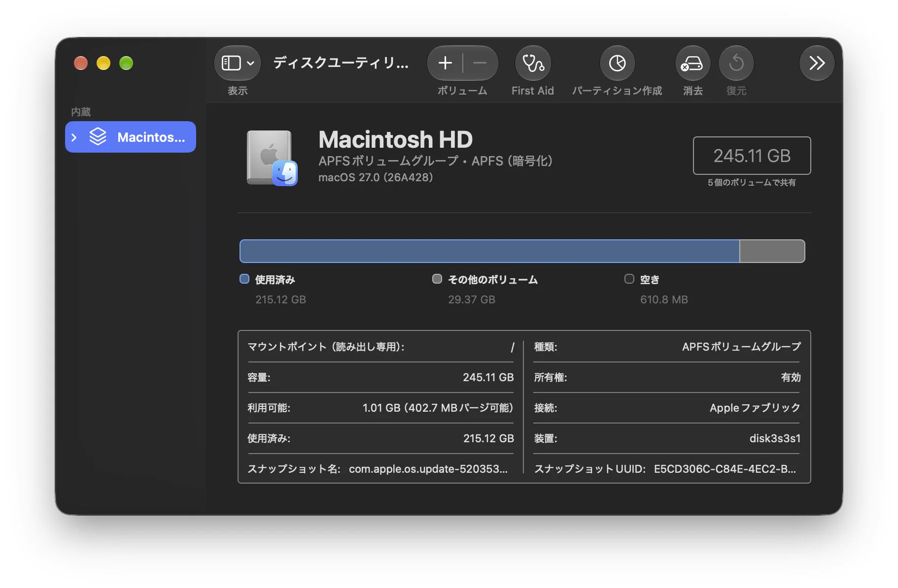
Task: Click the 29.37 GB other volumes value
Action: tap(472, 299)
